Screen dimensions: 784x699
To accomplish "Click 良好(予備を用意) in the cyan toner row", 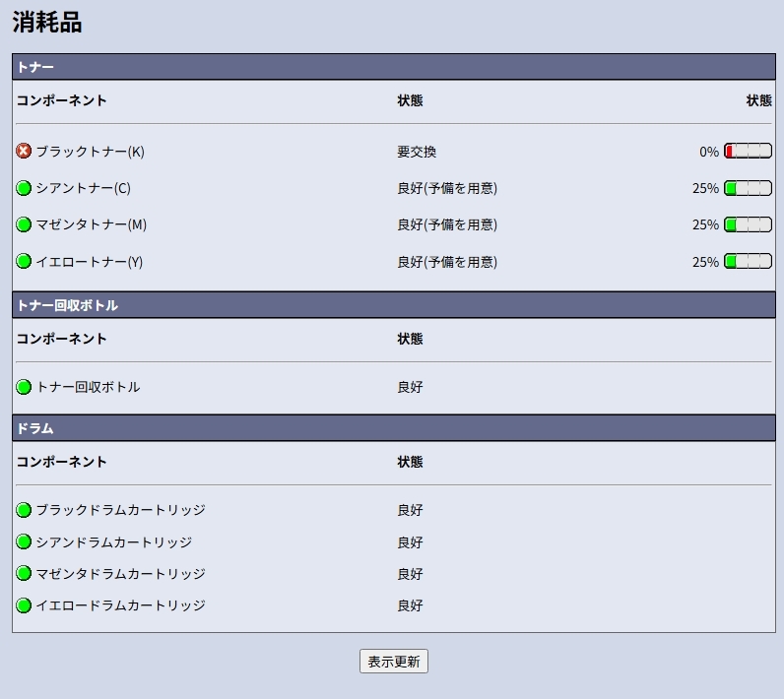I will pos(447,188).
